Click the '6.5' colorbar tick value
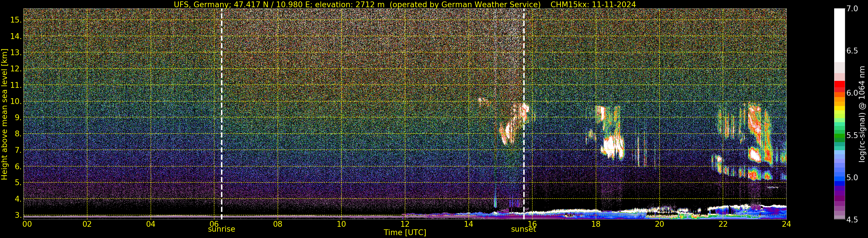868x238 pixels. 852,51
